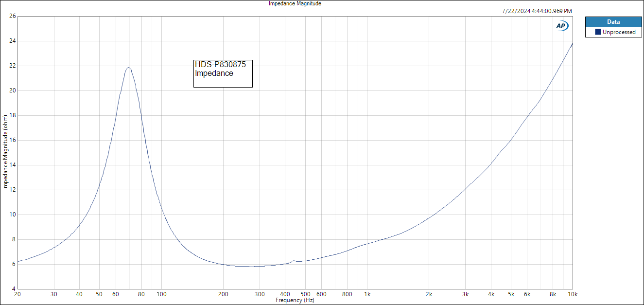Image resolution: width=644 pixels, height=305 pixels.
Task: Click the Data legend header
Action: tap(613, 22)
